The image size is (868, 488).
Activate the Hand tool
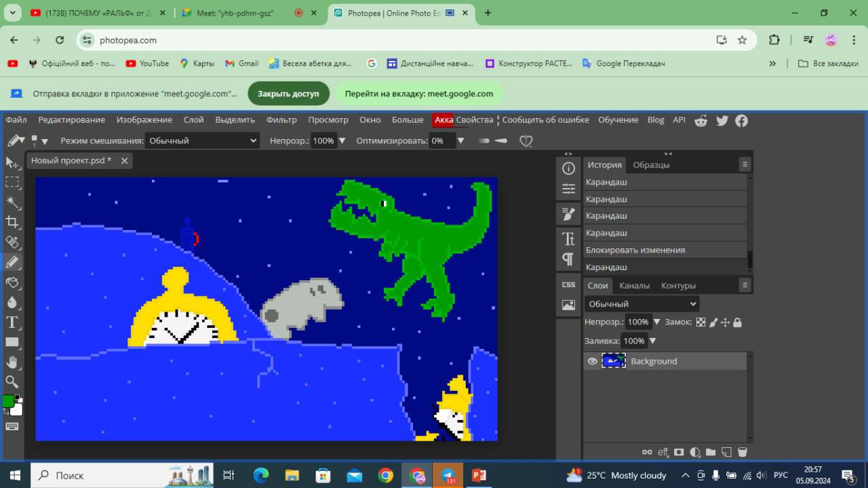[12, 362]
